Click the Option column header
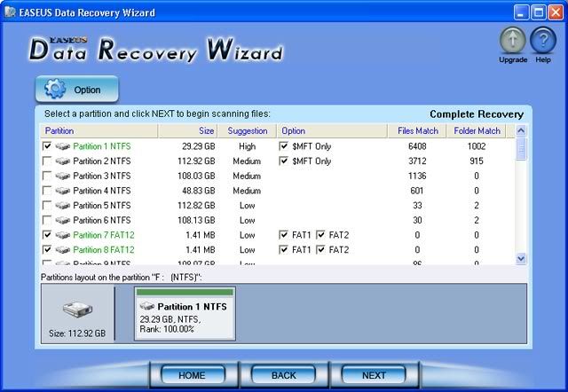Viewport: 568px width, 392px height. pos(332,130)
